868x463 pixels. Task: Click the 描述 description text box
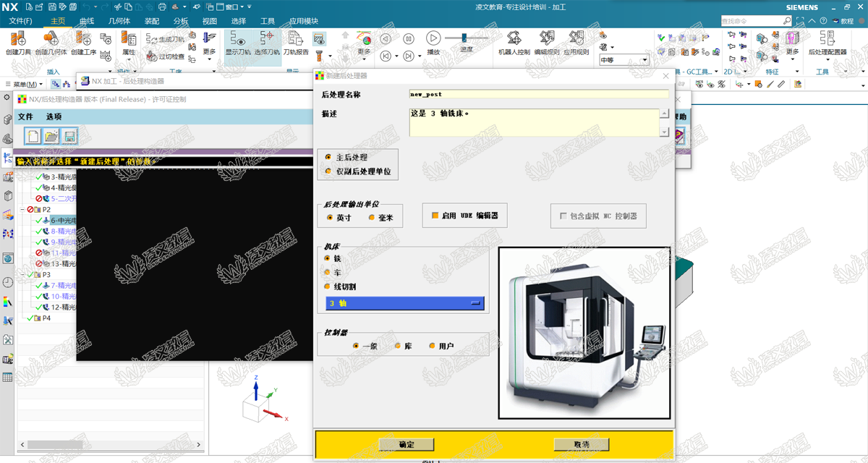click(x=534, y=122)
